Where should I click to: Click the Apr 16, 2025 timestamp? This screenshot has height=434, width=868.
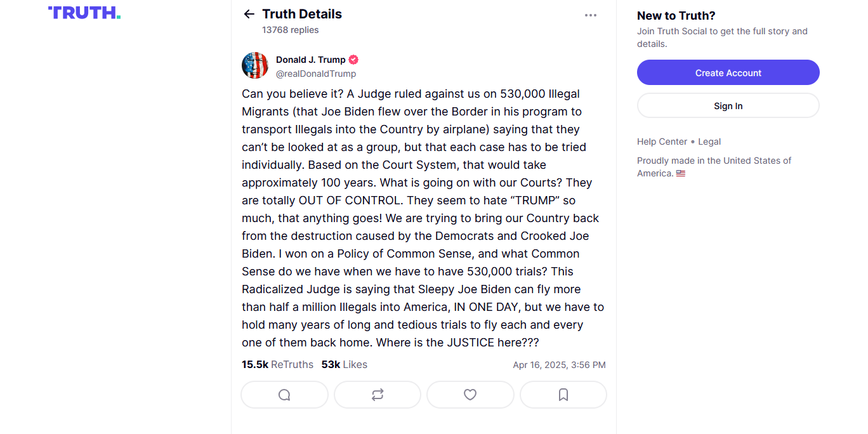click(x=559, y=365)
